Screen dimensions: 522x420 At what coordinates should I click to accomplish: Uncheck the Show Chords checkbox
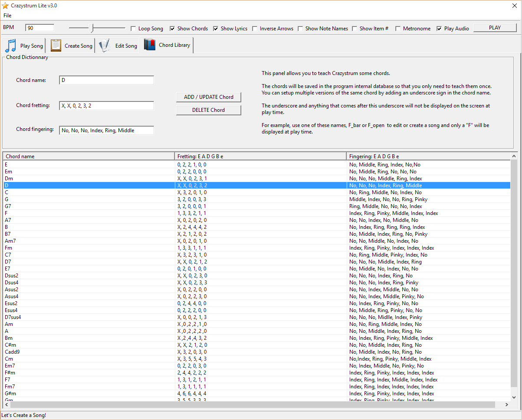[173, 29]
